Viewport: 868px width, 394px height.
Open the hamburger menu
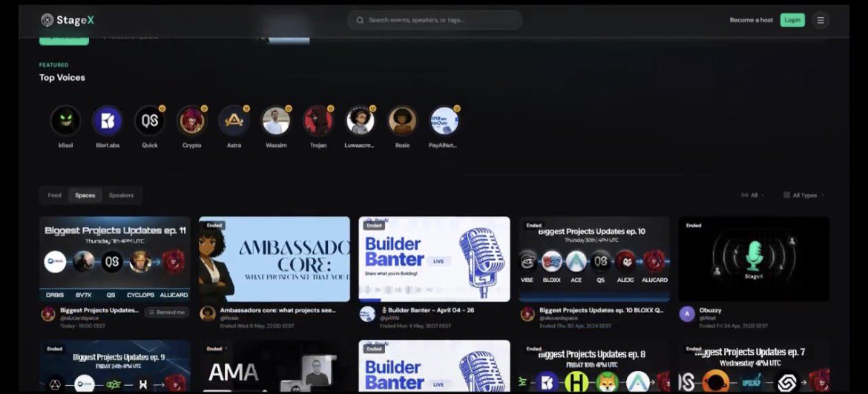pyautogui.click(x=821, y=20)
